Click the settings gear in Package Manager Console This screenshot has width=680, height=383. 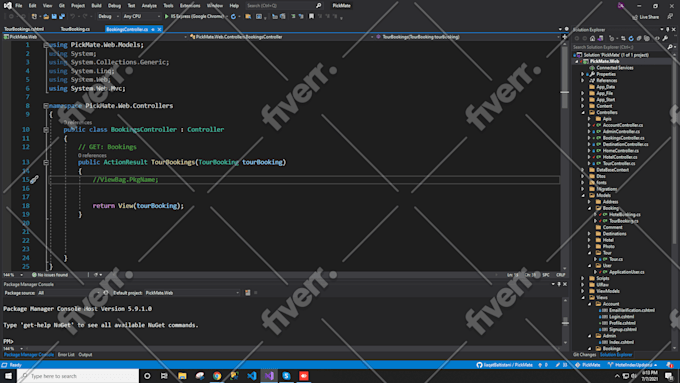click(105, 293)
